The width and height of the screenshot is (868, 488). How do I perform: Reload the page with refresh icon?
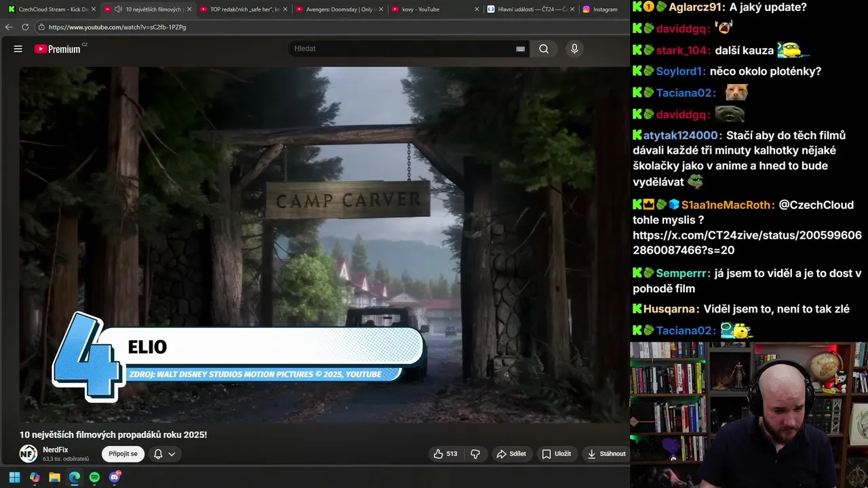click(25, 27)
